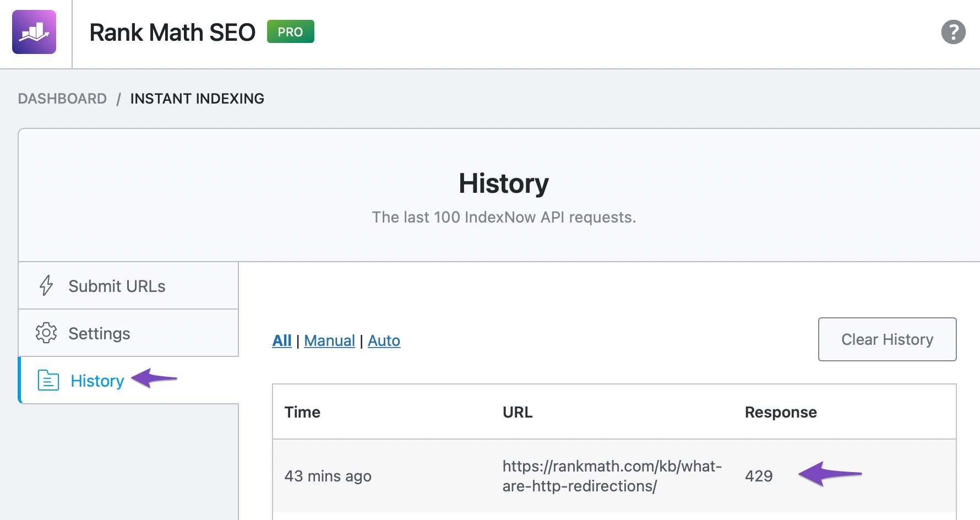Click the folder icon beside History
980x520 pixels.
tap(47, 381)
